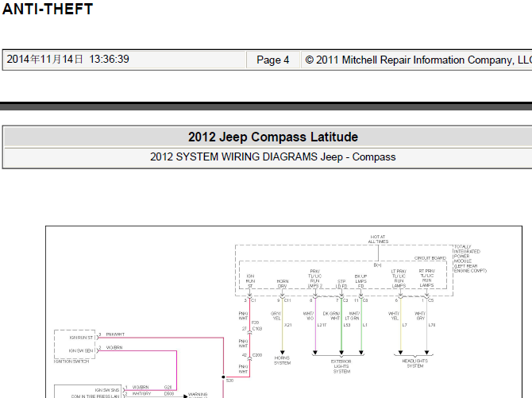This screenshot has height=398, width=532.
Task: Click the 'DK GRN/WHT' wire color label
Action: point(331,316)
